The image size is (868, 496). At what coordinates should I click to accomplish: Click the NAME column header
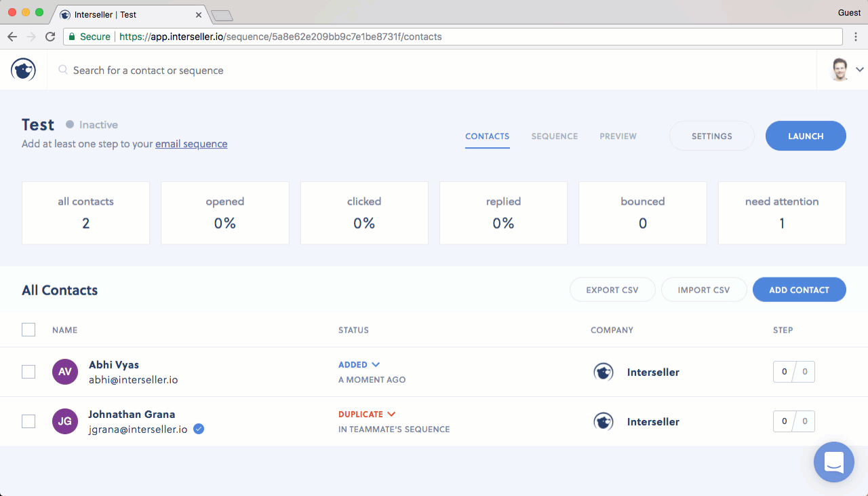pyautogui.click(x=65, y=330)
